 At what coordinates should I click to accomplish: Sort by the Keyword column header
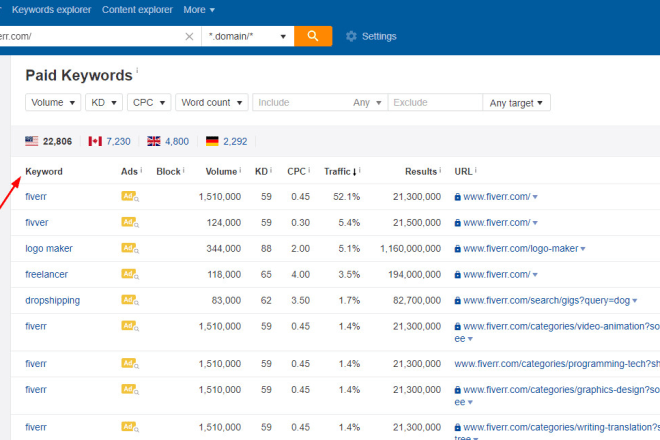(x=44, y=172)
